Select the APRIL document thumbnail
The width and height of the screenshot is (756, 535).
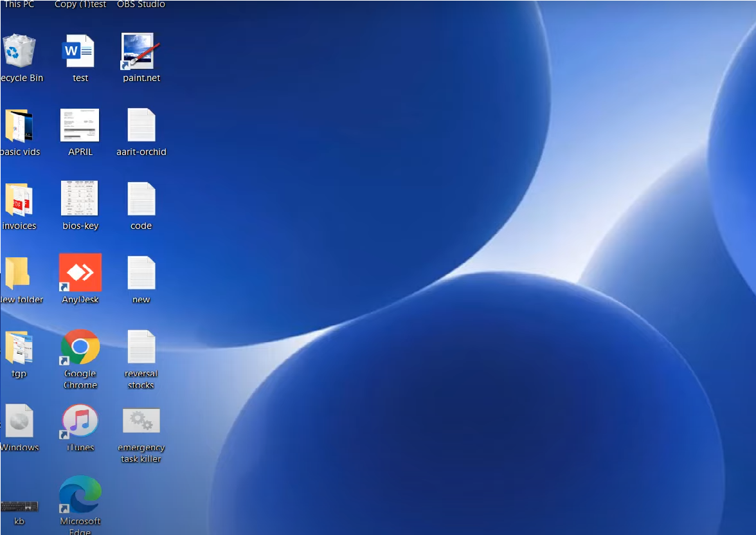pos(80,125)
